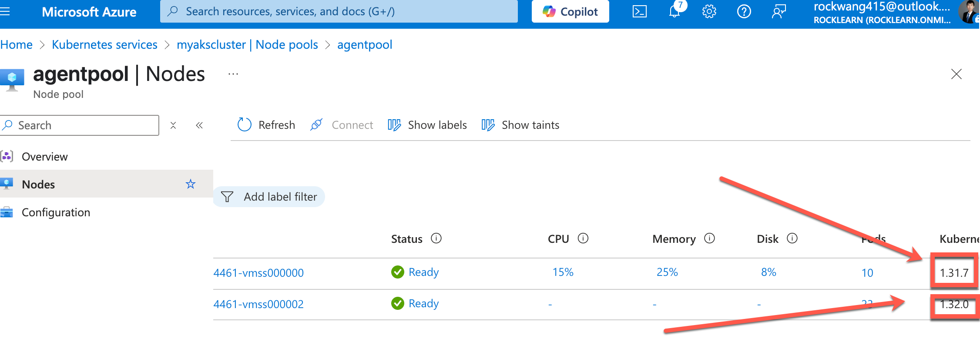Click the 15% CPU value
Image resolution: width=980 pixels, height=349 pixels.
pyautogui.click(x=563, y=272)
